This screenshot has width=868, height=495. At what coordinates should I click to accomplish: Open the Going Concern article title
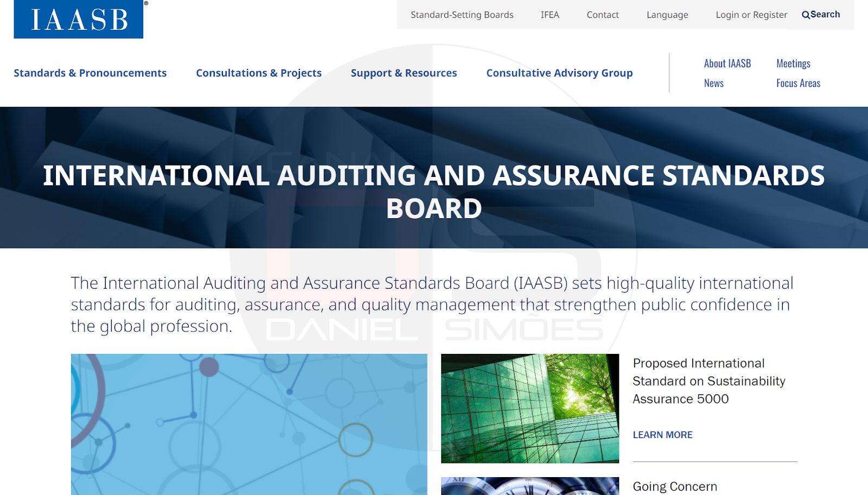point(675,486)
